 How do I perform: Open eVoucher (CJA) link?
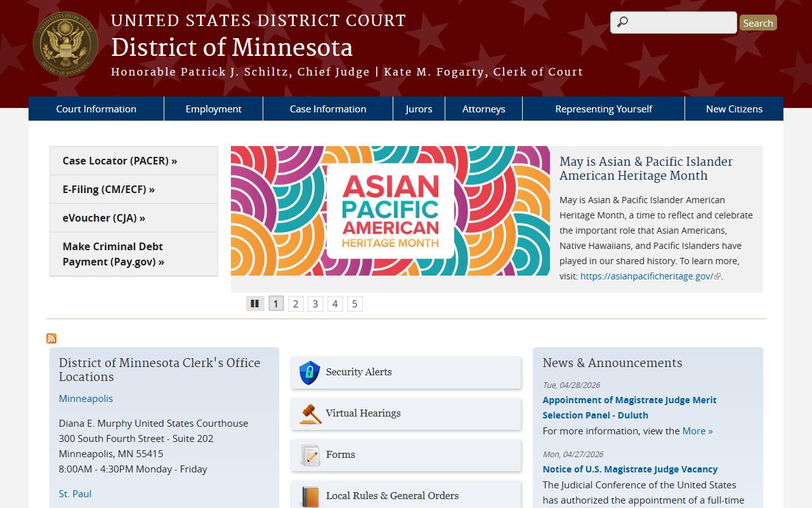pyautogui.click(x=134, y=218)
